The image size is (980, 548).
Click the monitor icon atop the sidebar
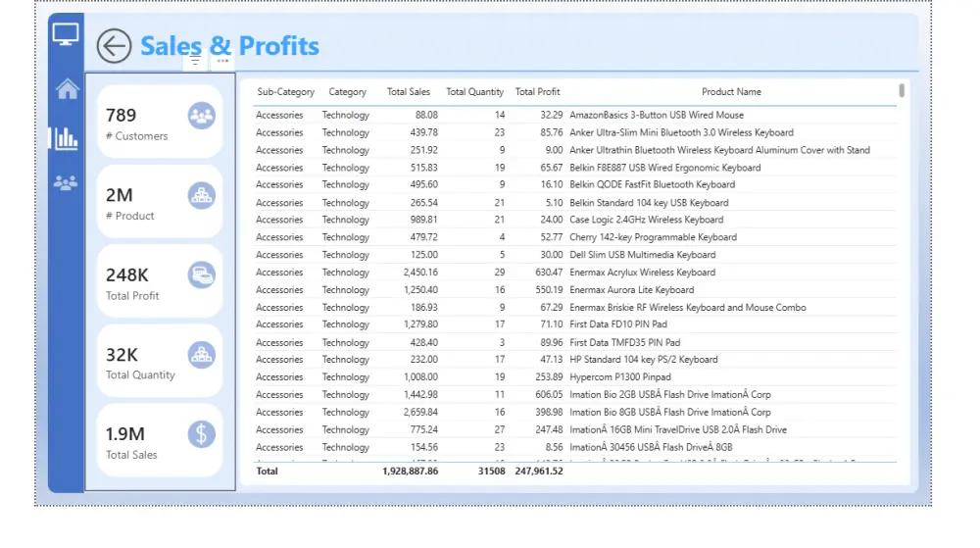(x=66, y=33)
